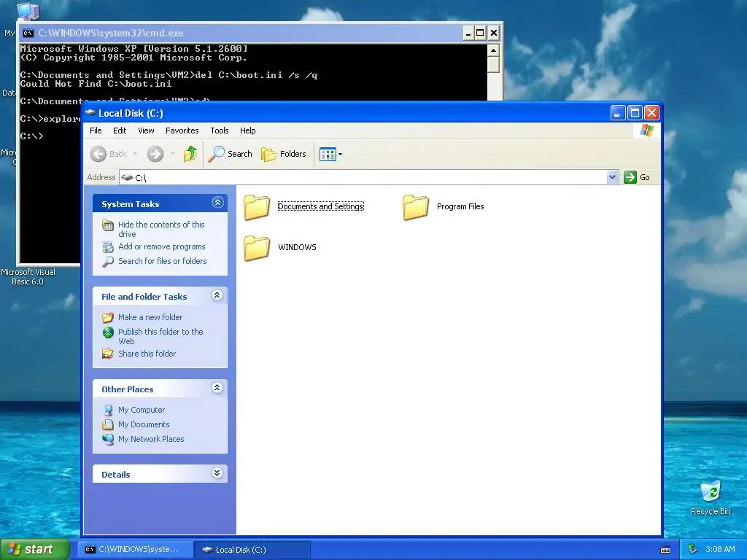Click the Local Disk title bar drive icon
The image size is (747, 560).
(90, 113)
